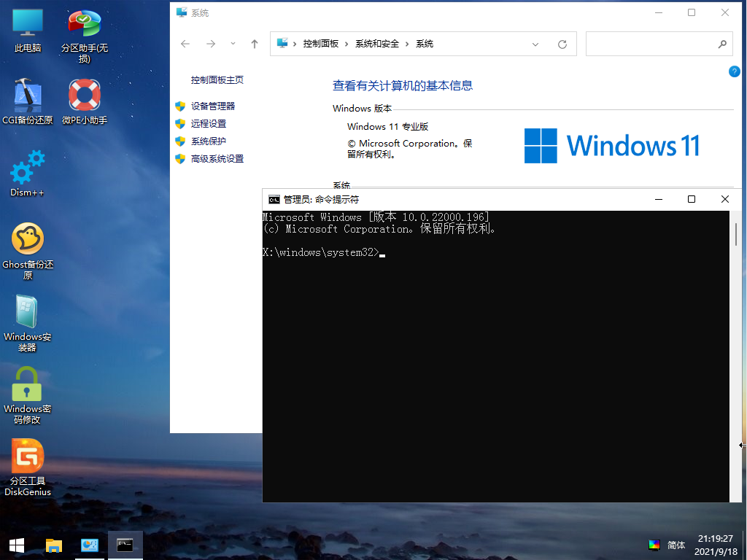This screenshot has height=560, width=747.
Task: Launch the 分区助手(无损) desktop shortcut
Action: click(x=85, y=36)
